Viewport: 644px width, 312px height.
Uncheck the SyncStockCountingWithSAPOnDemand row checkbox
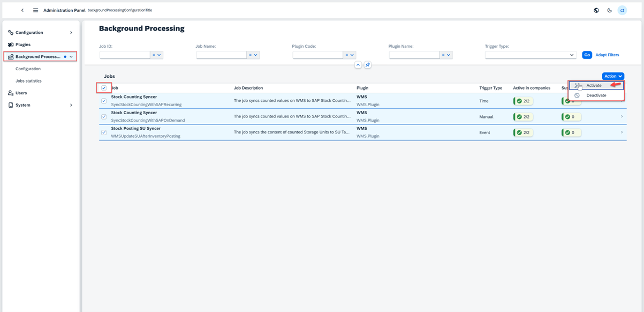coord(103,116)
